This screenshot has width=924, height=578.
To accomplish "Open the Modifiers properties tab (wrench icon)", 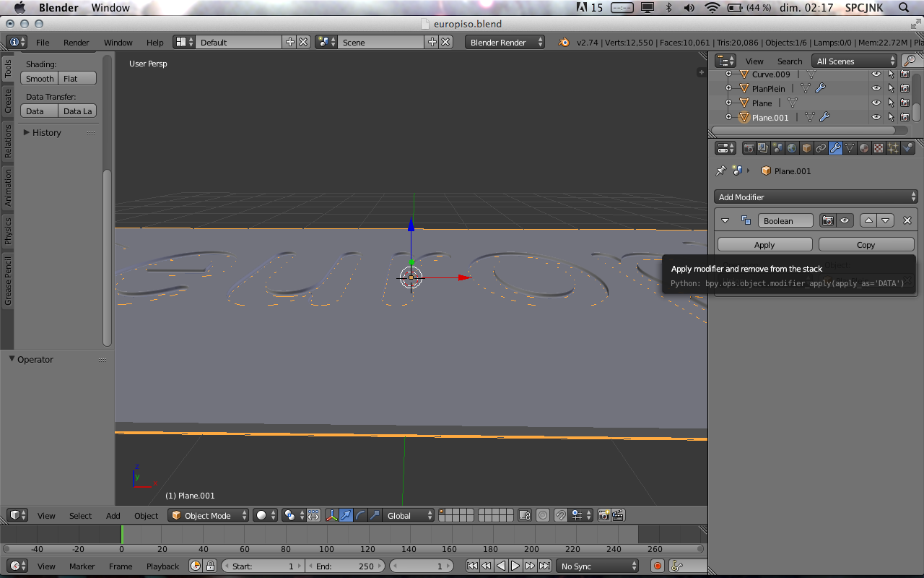I will click(x=835, y=148).
